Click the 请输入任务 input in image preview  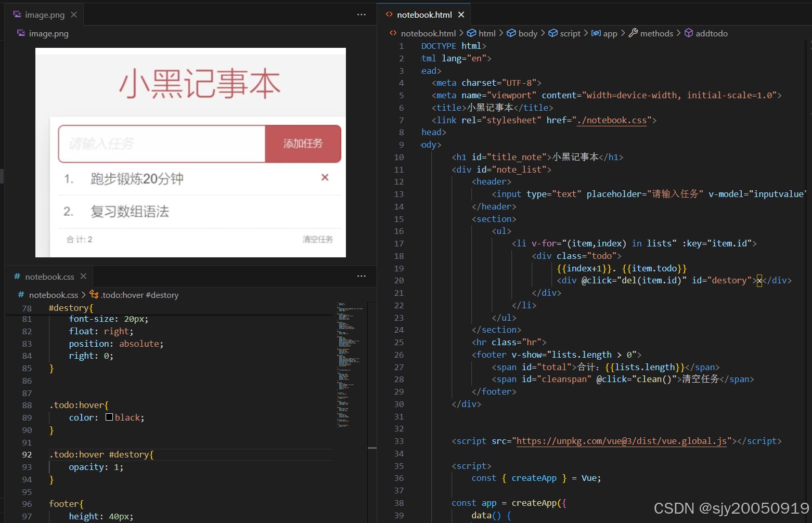(x=162, y=143)
